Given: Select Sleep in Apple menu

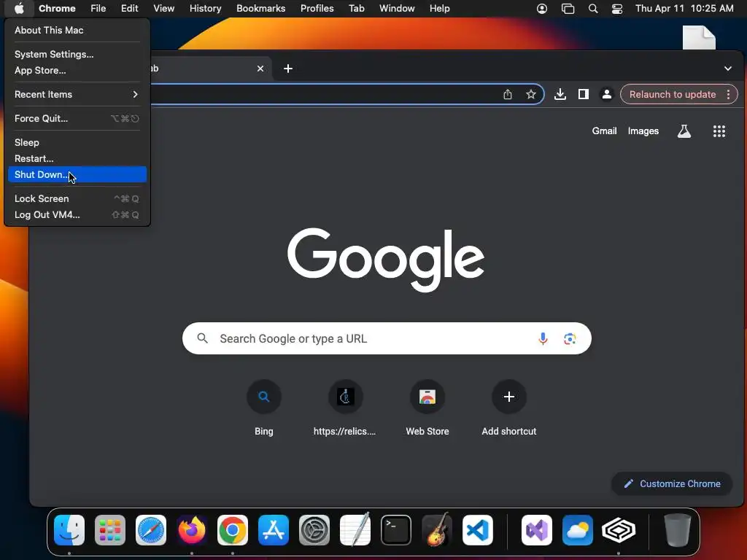Looking at the screenshot, I should click(x=76, y=142).
